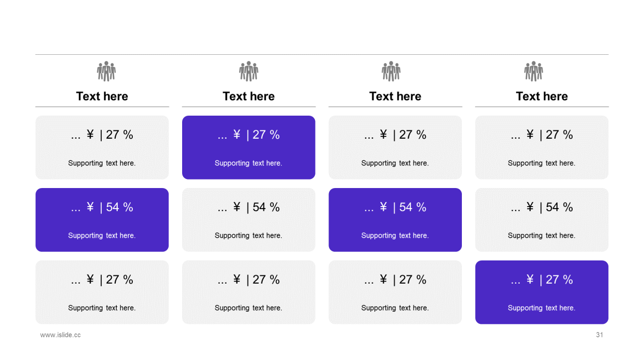Click the people group icon in third column
The height and width of the screenshot is (362, 644).
(391, 71)
